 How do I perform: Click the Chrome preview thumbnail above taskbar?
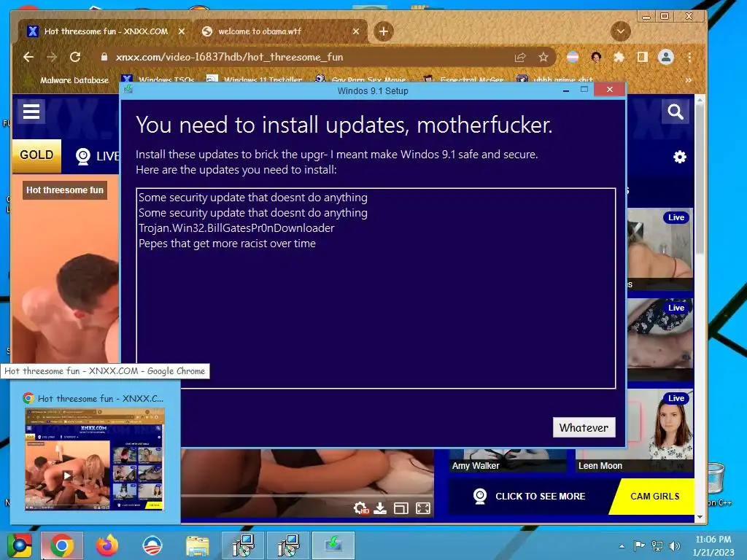tap(95, 459)
